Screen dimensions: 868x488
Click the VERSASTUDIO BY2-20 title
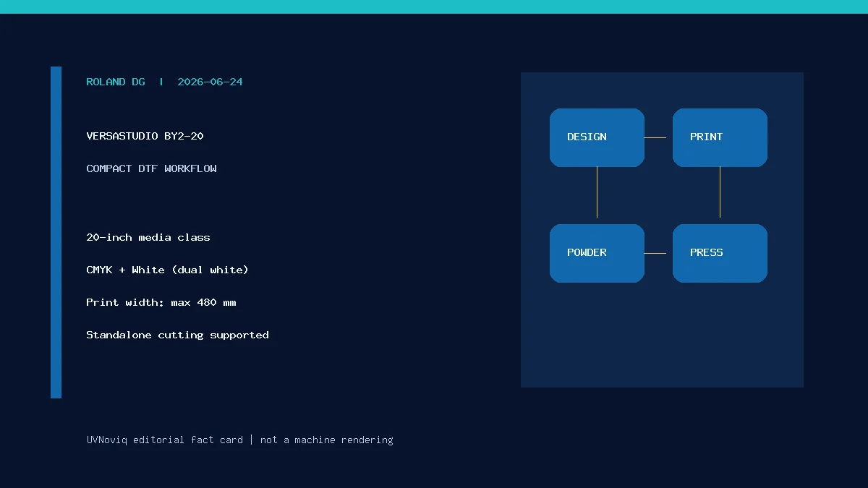[145, 136]
